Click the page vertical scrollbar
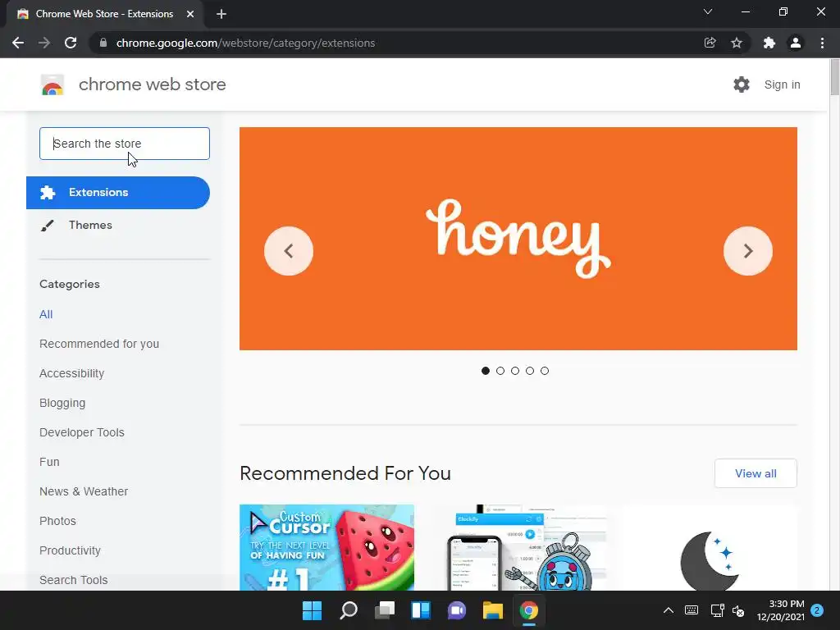 (x=834, y=78)
